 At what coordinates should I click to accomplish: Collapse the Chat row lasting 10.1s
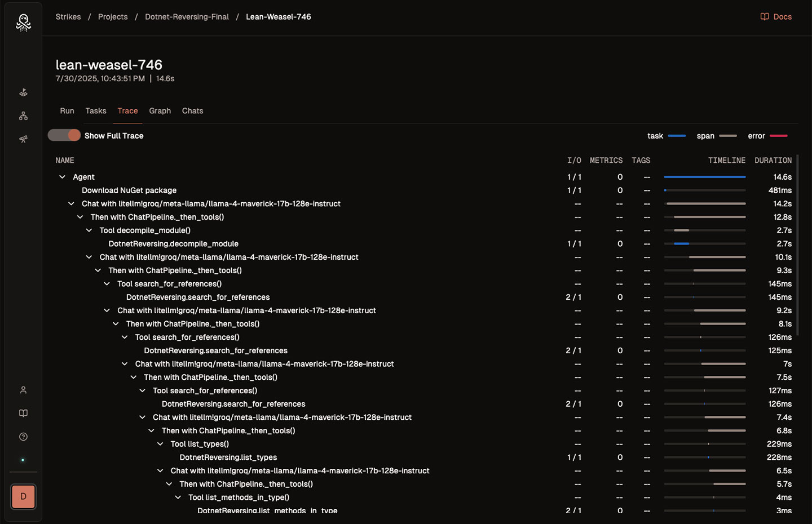[89, 257]
